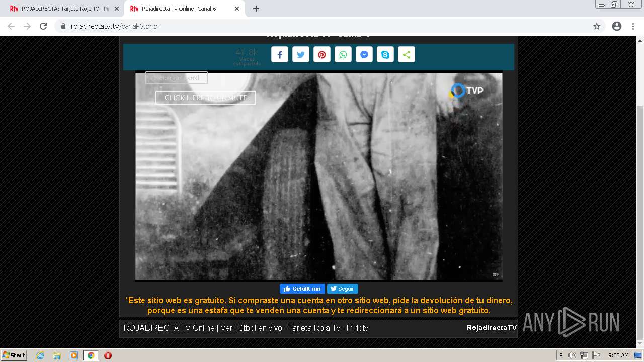Share the page via Skype

coord(385,55)
